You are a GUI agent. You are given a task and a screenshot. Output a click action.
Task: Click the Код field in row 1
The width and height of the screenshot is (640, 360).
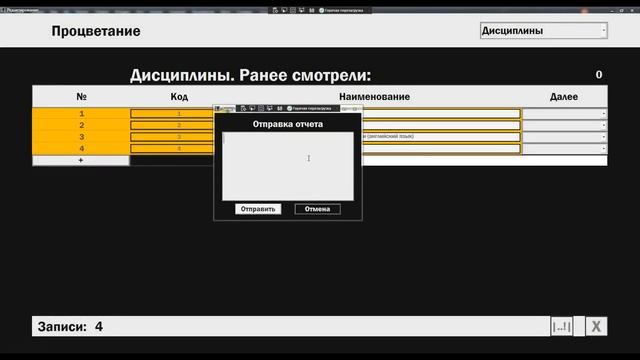[172, 113]
